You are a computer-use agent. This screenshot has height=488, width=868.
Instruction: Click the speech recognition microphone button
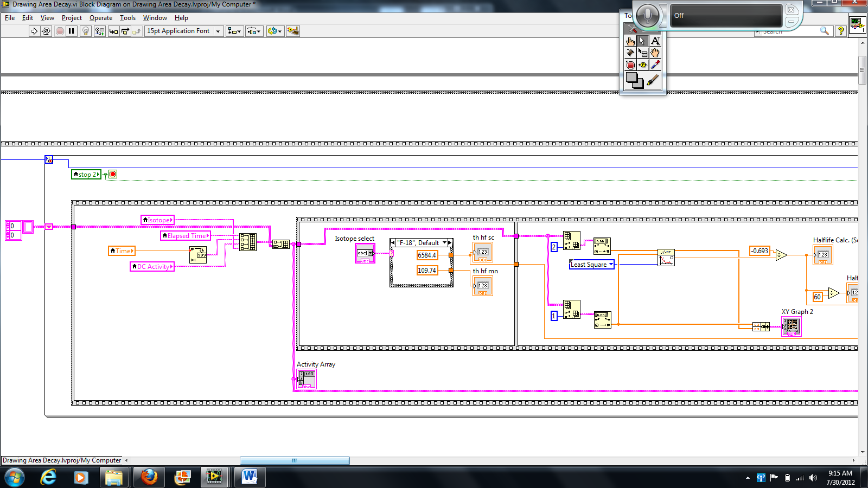647,15
